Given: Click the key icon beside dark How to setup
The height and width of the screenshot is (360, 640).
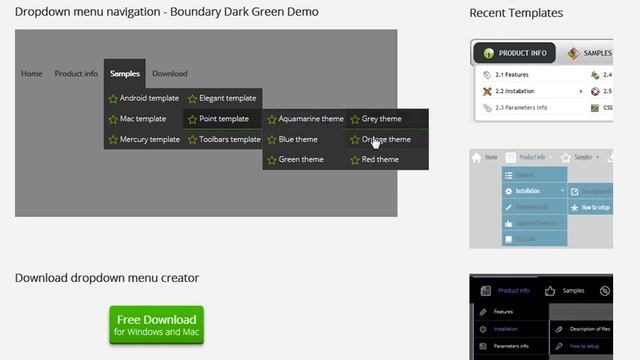Looking at the screenshot, I should [x=559, y=346].
